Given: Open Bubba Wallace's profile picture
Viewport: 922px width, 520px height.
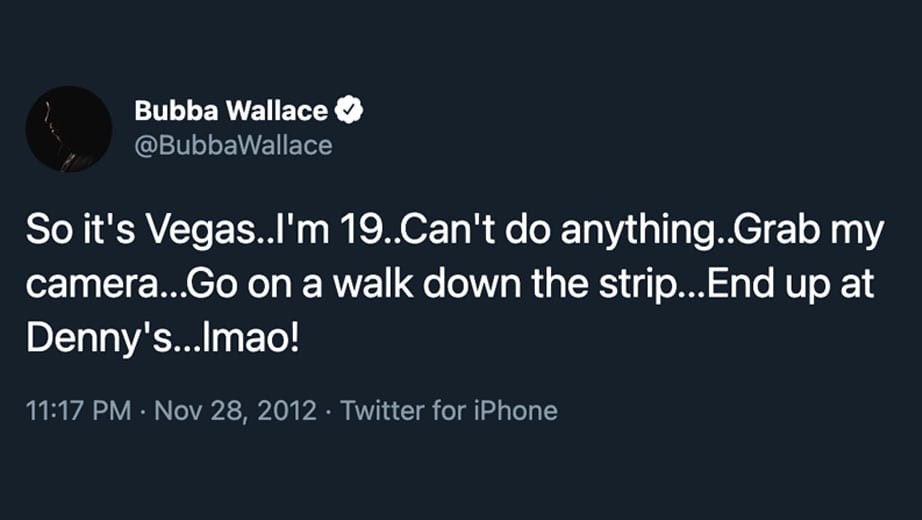Looking at the screenshot, I should [68, 129].
